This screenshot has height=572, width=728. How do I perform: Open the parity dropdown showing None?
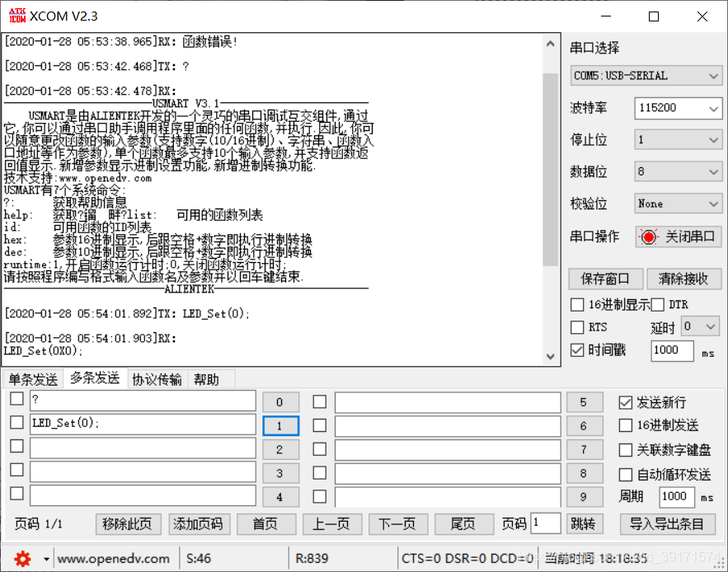[679, 204]
